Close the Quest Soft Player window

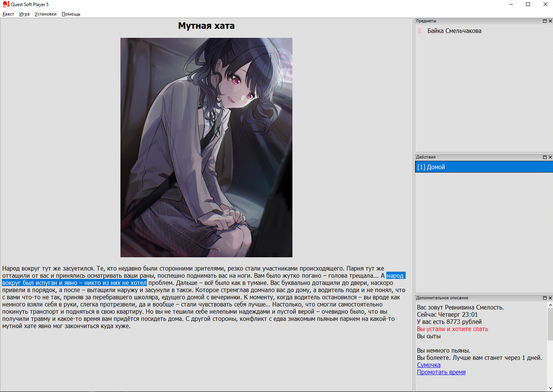tap(545, 4)
